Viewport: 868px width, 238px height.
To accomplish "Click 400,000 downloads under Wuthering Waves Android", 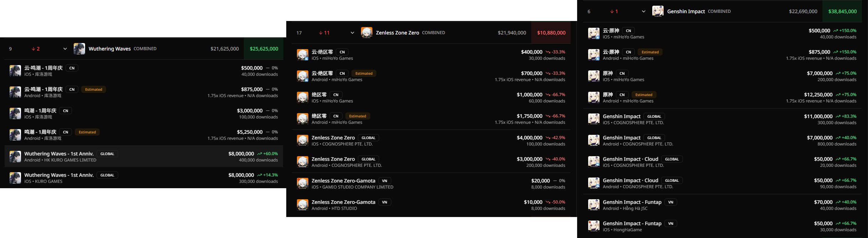I will pos(258,160).
